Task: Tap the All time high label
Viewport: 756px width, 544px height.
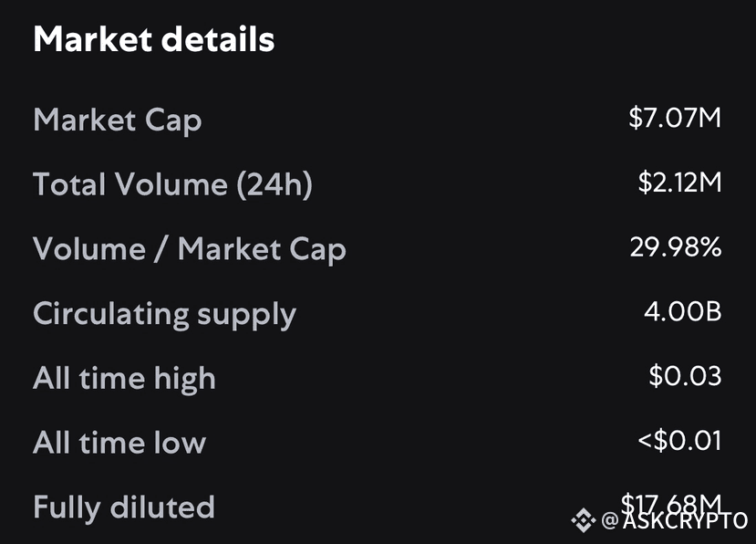Action: 124,379
